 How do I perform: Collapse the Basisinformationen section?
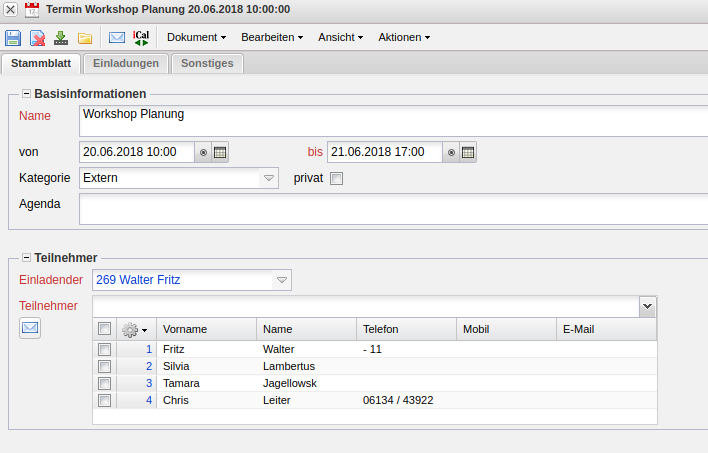point(26,93)
